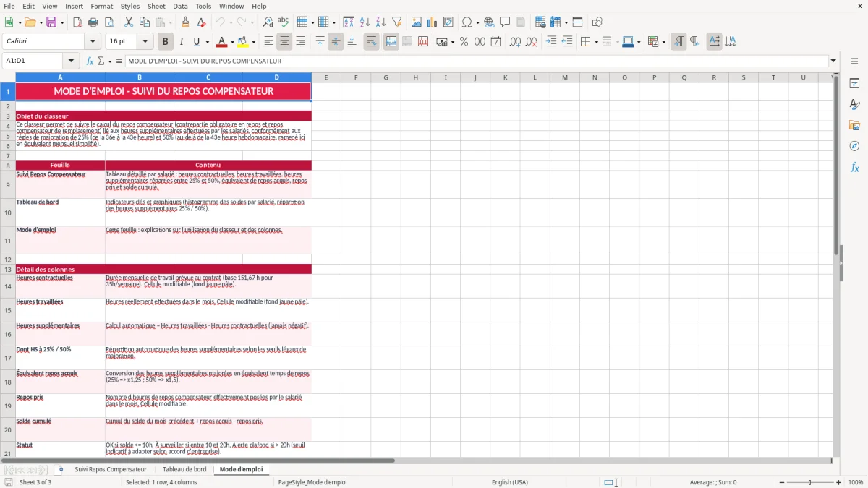The height and width of the screenshot is (488, 868).
Task: Select Clone Formatting paintbrush icon
Action: (x=185, y=22)
